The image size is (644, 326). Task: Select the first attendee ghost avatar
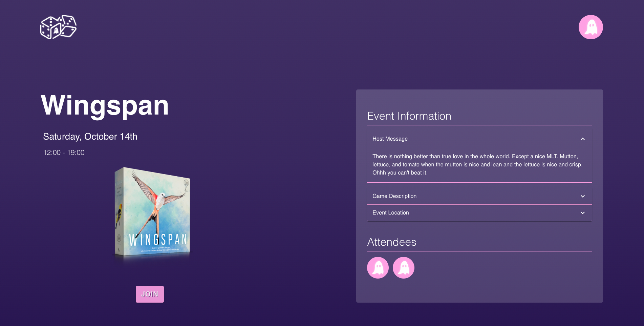[378, 268]
